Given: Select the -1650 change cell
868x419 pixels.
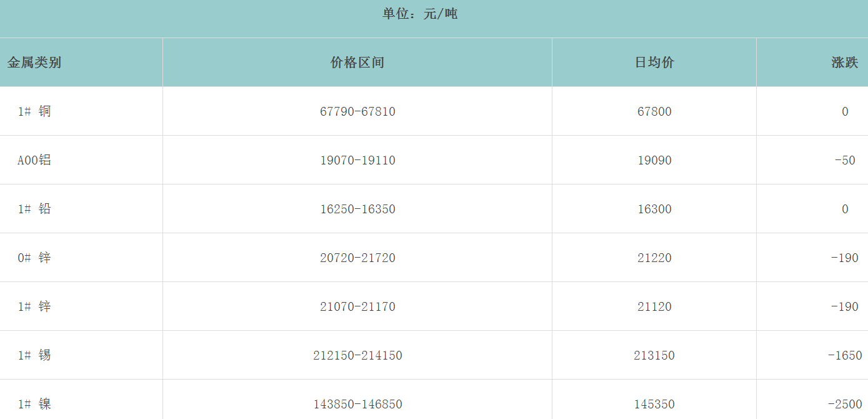Looking at the screenshot, I should coord(844,356).
